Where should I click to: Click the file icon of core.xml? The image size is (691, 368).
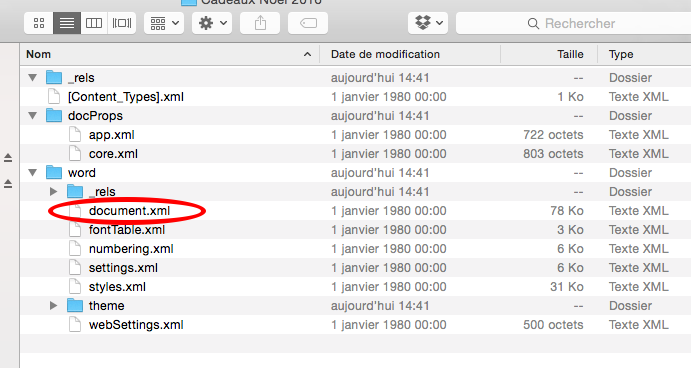click(75, 153)
